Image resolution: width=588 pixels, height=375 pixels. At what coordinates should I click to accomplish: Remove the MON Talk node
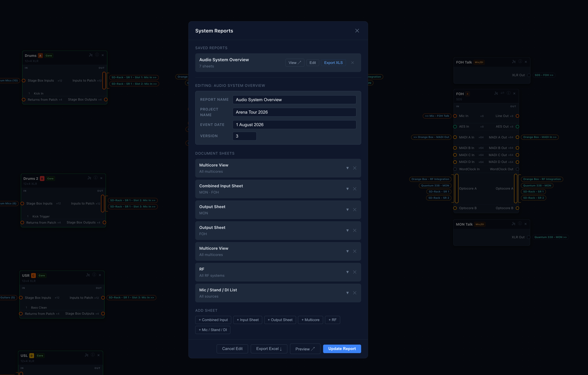click(526, 224)
